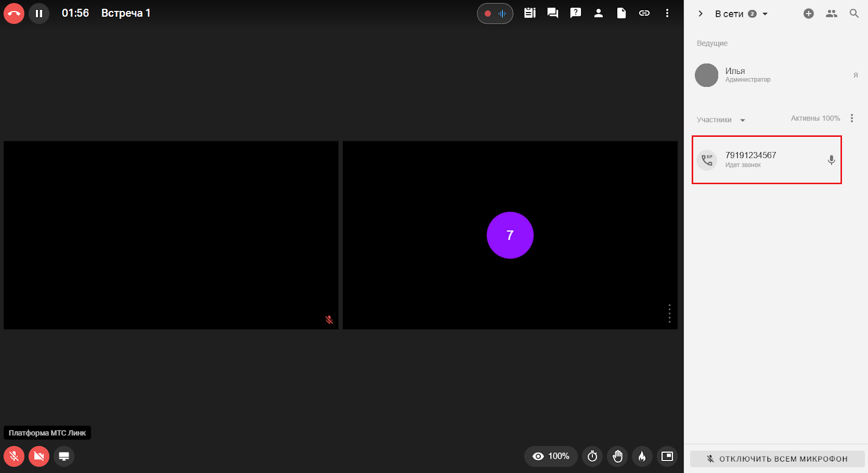Search participants with the magnifier icon
This screenshot has width=868, height=473.
coord(854,14)
